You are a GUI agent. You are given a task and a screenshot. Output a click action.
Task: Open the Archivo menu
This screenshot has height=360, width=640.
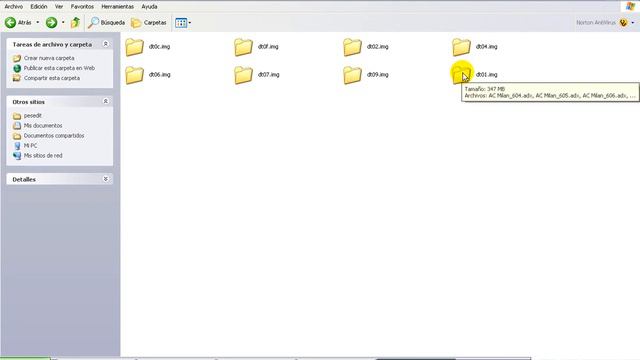[x=13, y=7]
